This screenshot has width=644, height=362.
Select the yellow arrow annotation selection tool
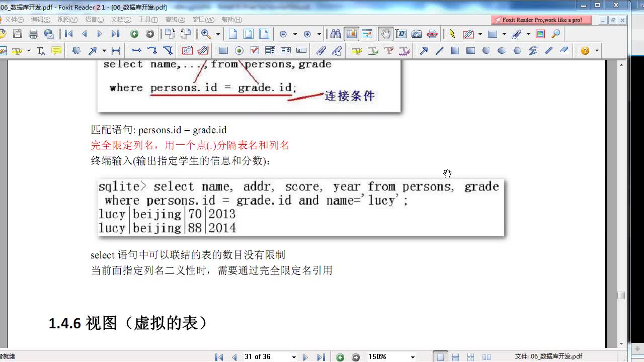452,34
